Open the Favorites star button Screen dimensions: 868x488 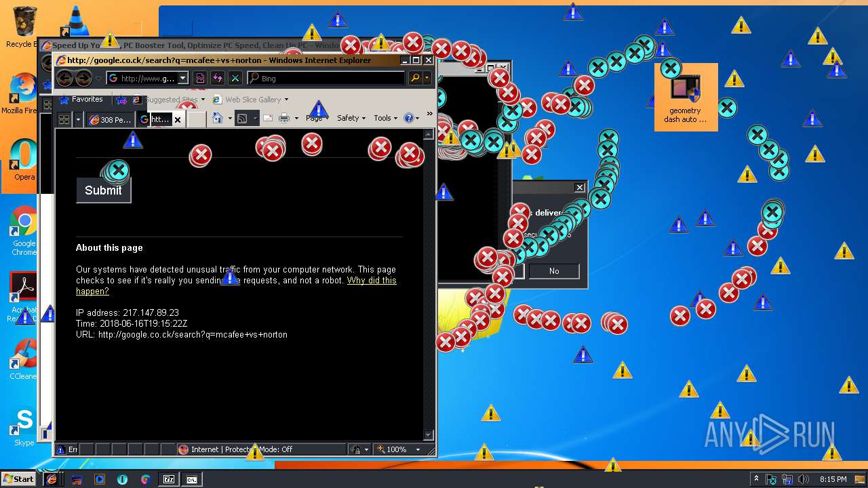click(81, 100)
